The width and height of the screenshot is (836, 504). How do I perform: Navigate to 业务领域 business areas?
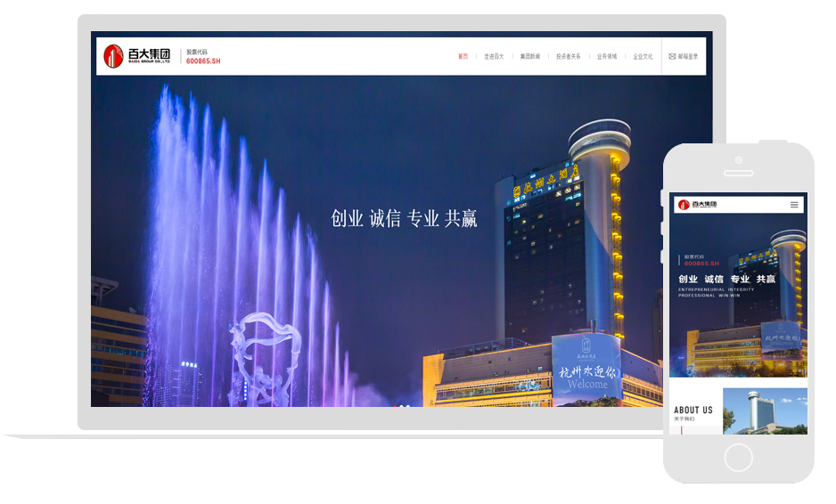pos(607,56)
